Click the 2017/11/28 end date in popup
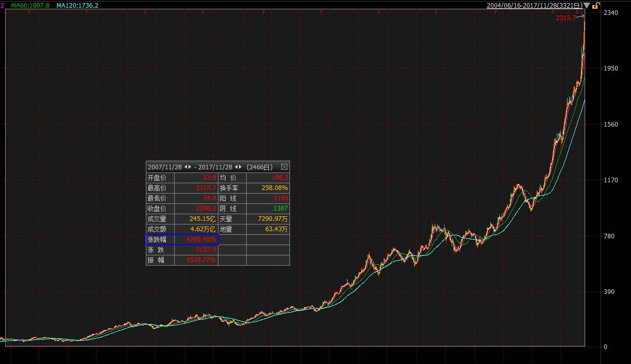The height and width of the screenshot is (364, 631). tap(215, 167)
